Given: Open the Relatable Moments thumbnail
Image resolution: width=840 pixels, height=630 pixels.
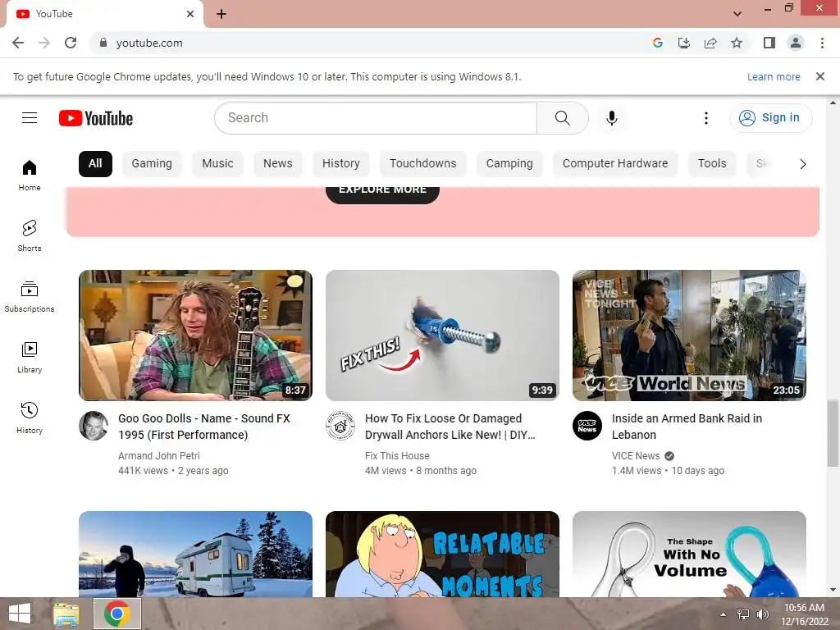Looking at the screenshot, I should tap(442, 554).
